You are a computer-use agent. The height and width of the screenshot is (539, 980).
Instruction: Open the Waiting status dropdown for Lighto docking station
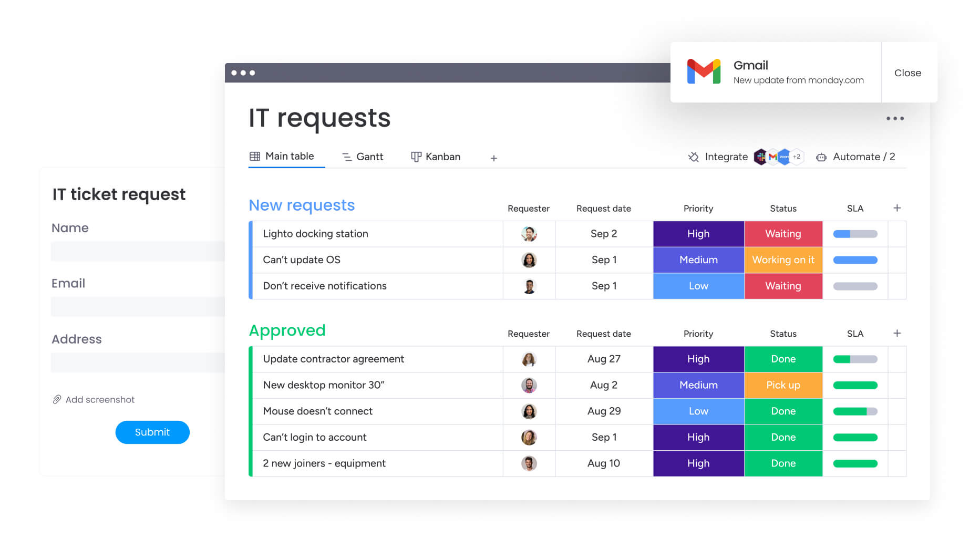click(x=783, y=233)
